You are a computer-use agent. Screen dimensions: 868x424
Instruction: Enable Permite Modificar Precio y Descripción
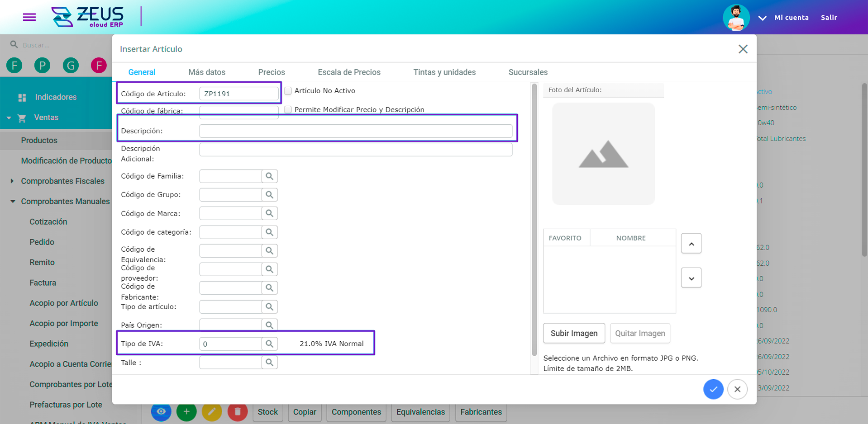[x=288, y=109]
